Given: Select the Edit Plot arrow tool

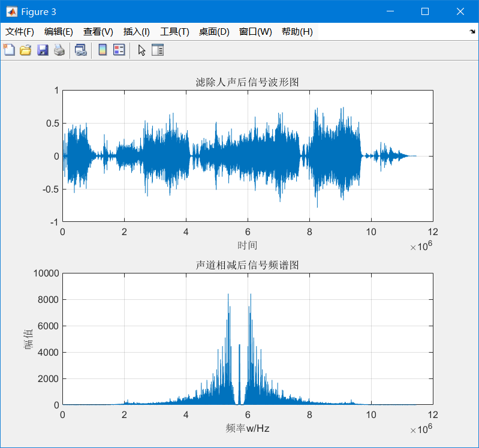Looking at the screenshot, I should (x=141, y=50).
